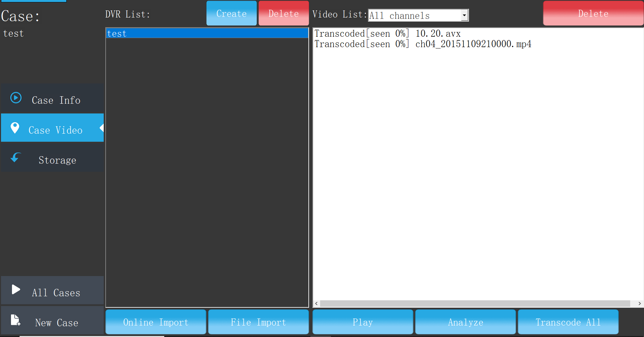Select the All channels combo box
Screen dimensions: 644x337
[415, 15]
